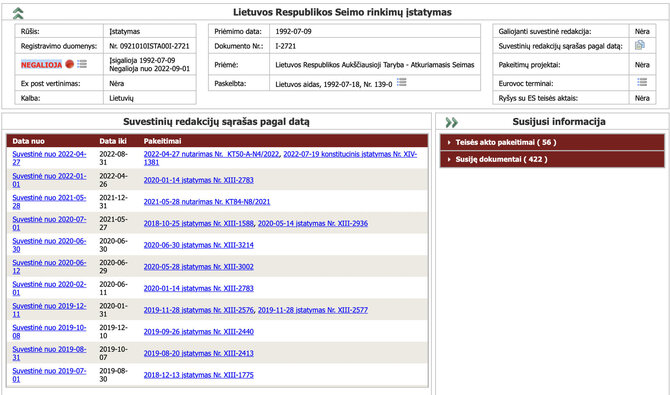Click 'Lietuvių' language value
Screen dimensions: 670x395
tap(121, 98)
